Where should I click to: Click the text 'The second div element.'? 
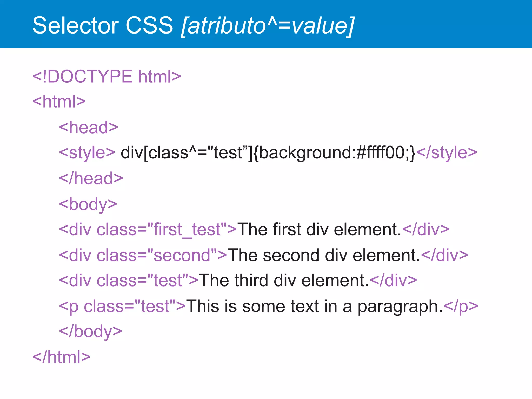click(324, 255)
